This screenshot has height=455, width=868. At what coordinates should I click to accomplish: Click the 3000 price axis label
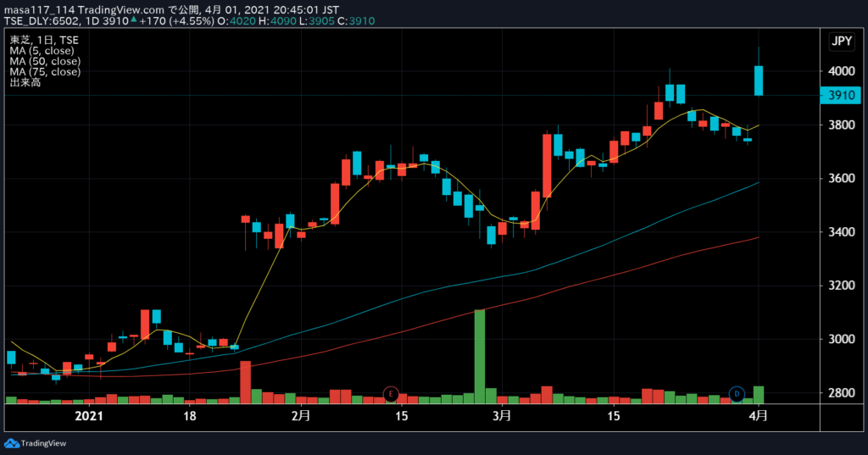tap(842, 339)
